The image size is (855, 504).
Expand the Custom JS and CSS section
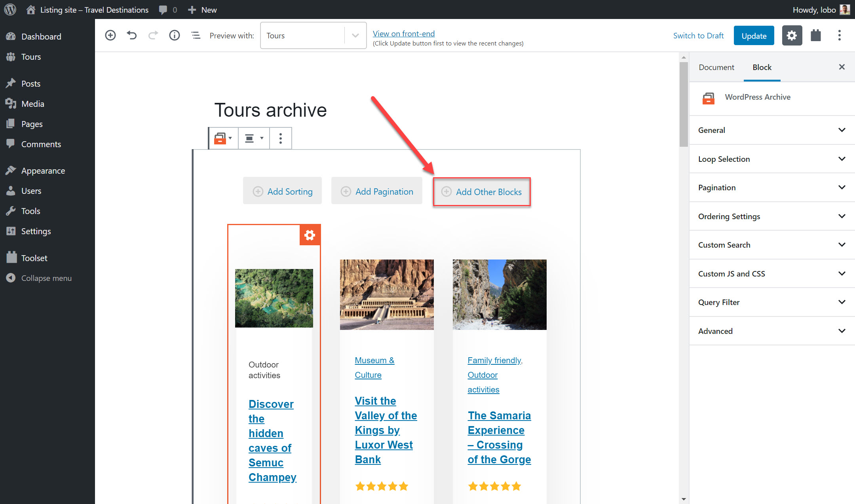772,274
